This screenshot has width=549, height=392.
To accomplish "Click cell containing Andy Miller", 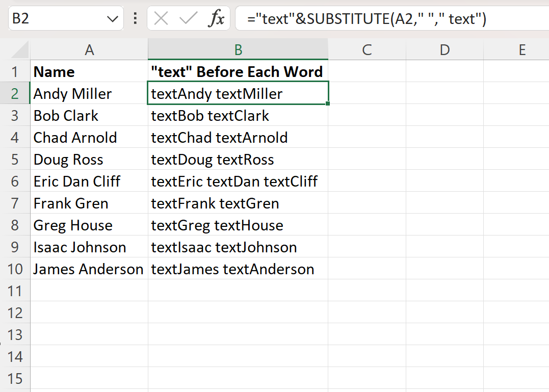I will [89, 94].
